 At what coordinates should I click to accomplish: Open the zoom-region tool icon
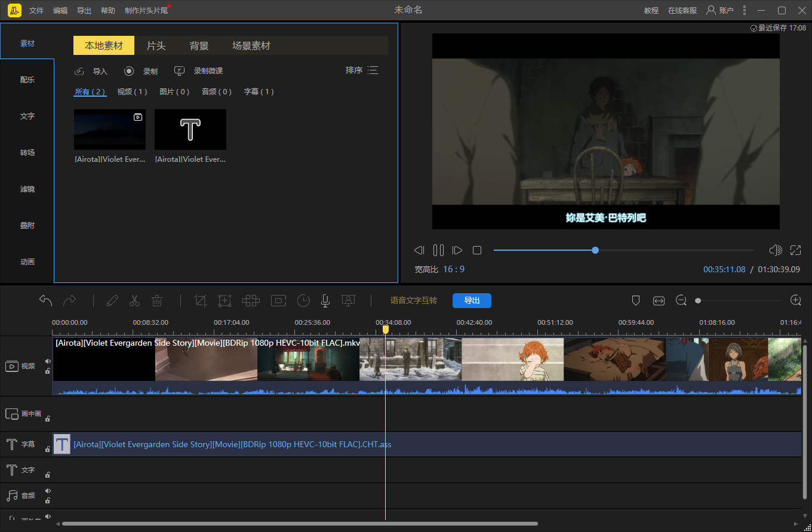pyautogui.click(x=224, y=300)
